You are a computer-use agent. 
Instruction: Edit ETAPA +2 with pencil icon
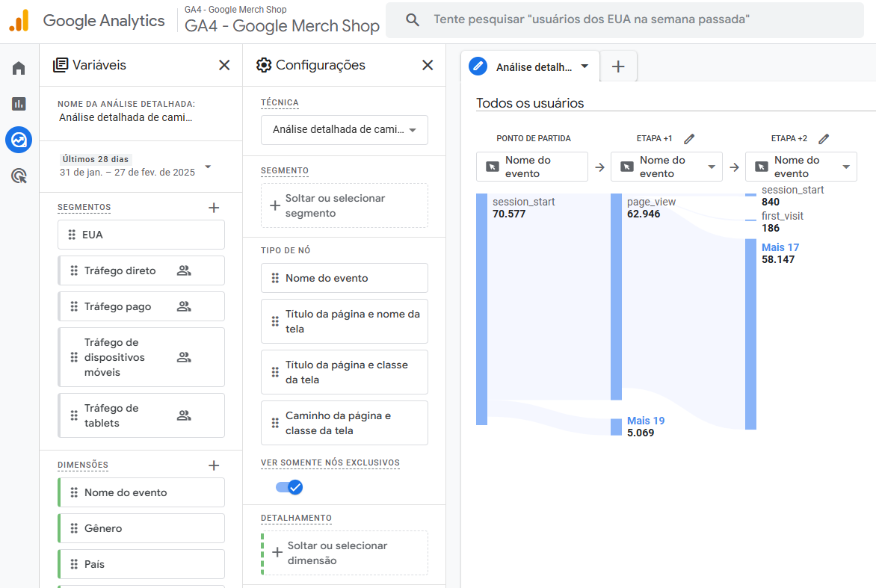(x=824, y=138)
